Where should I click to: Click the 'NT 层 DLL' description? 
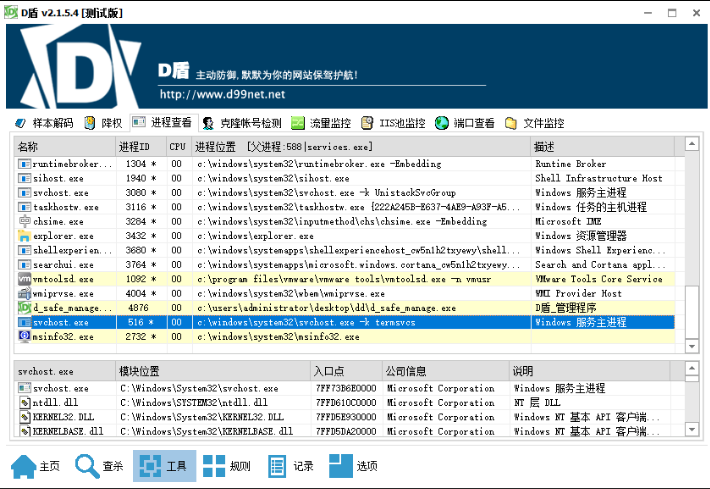537,403
